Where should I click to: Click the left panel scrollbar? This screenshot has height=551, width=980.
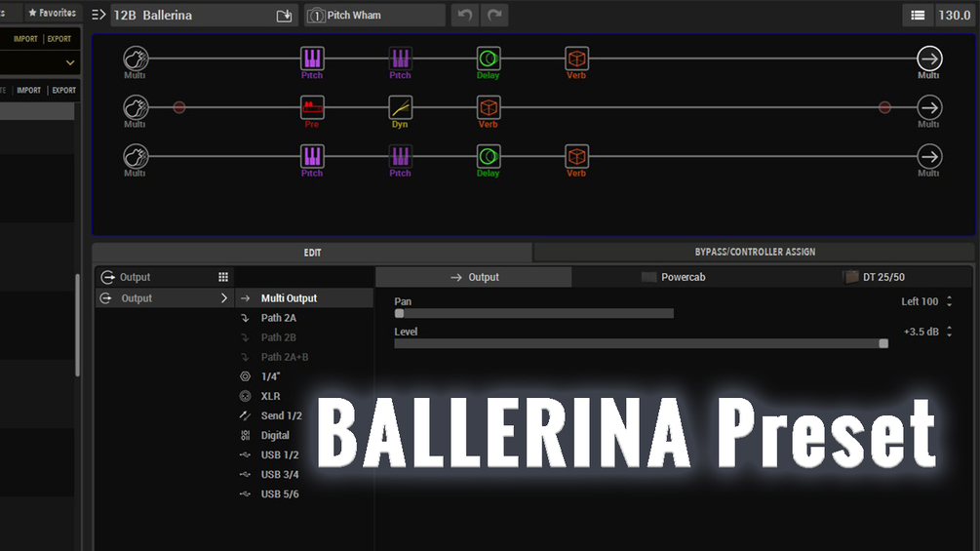(x=77, y=325)
